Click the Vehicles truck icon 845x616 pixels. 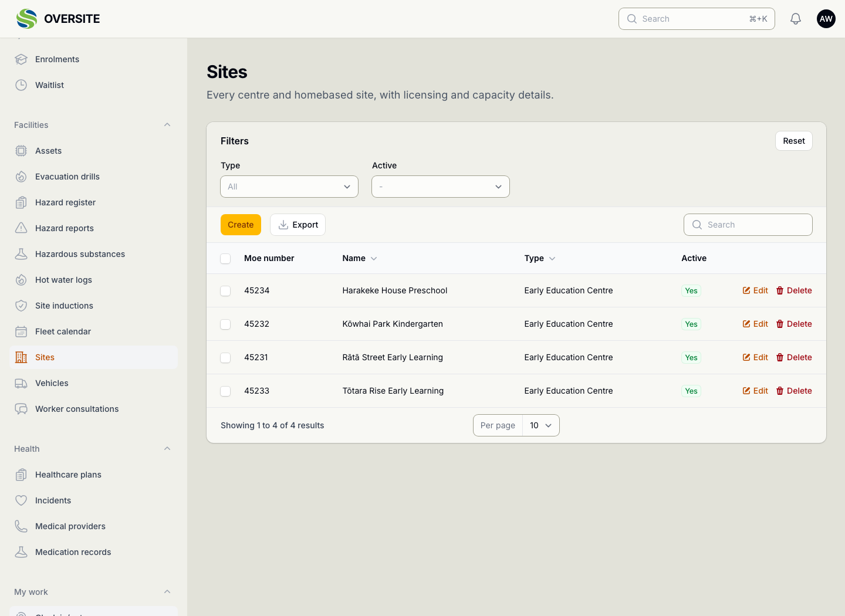(21, 383)
